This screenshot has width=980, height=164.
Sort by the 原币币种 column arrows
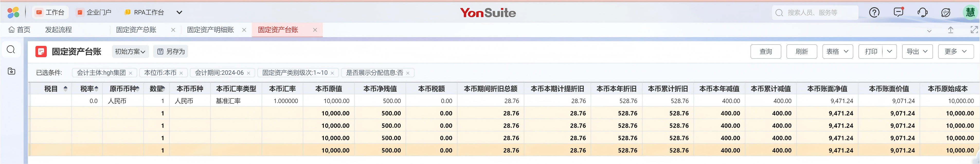(137, 88)
